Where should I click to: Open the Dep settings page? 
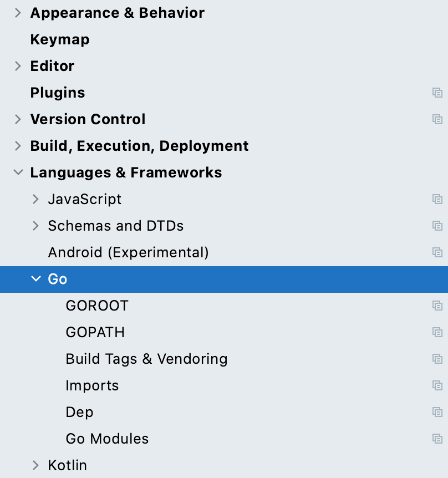pos(79,412)
